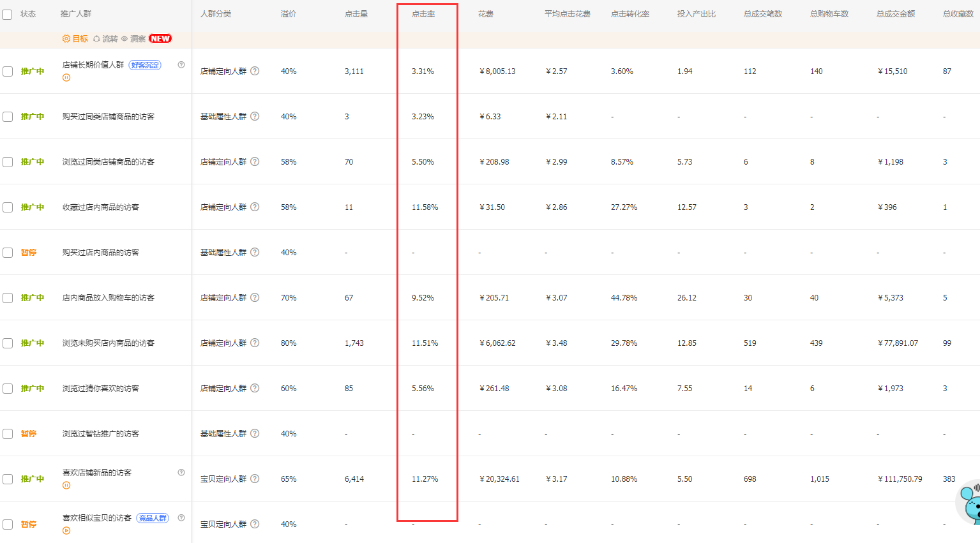Tick checkbox for 浏览过猜你喜欢的访客 row
The height and width of the screenshot is (543, 980).
click(x=8, y=389)
